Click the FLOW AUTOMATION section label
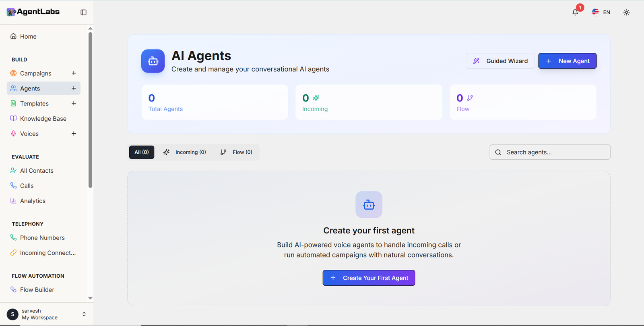 38,276
